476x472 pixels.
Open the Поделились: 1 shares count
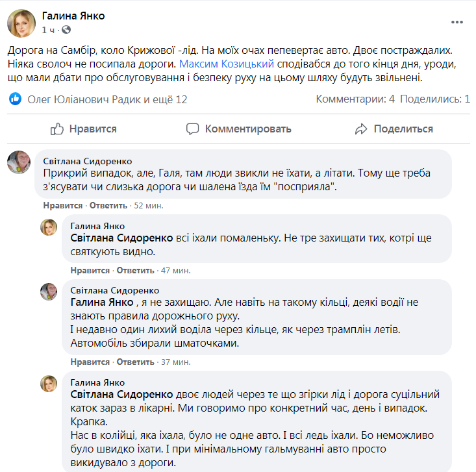click(435, 99)
